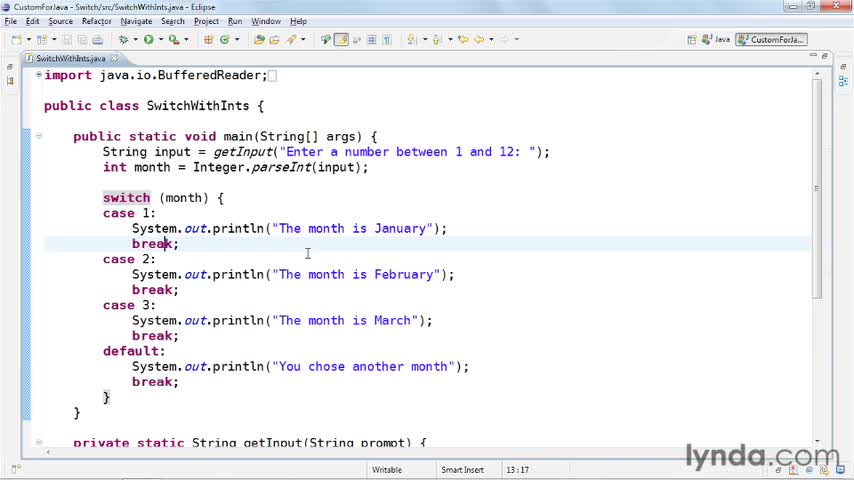Image resolution: width=854 pixels, height=480 pixels.
Task: Click the New file toolbar icon
Action: [x=16, y=40]
